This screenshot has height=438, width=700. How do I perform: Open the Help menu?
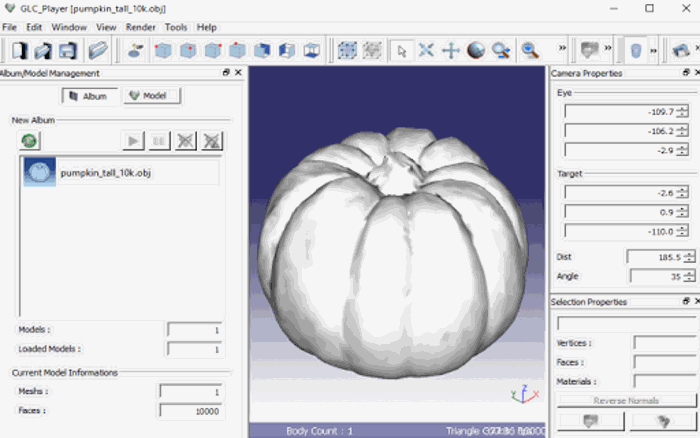pos(207,27)
